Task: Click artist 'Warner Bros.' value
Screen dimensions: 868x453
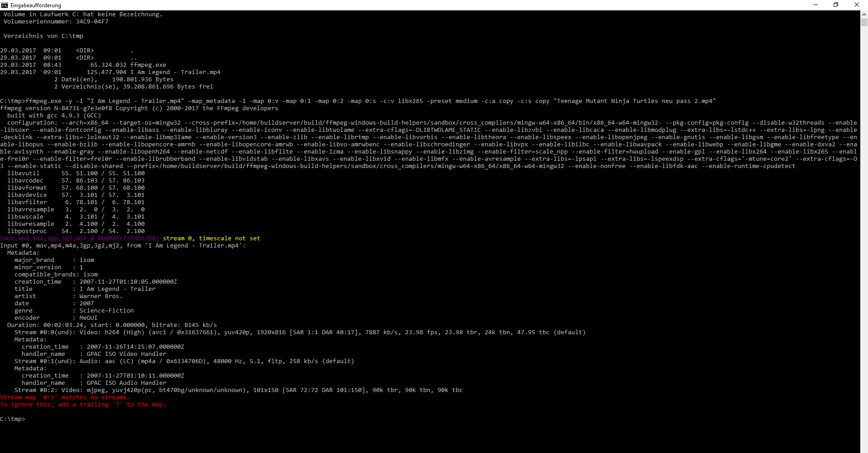Action: point(101,296)
